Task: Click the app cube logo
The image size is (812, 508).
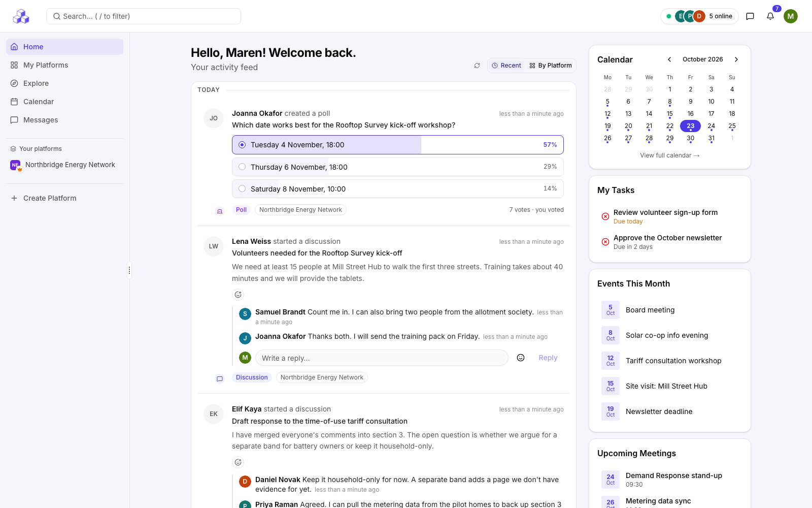Action: pyautogui.click(x=21, y=16)
